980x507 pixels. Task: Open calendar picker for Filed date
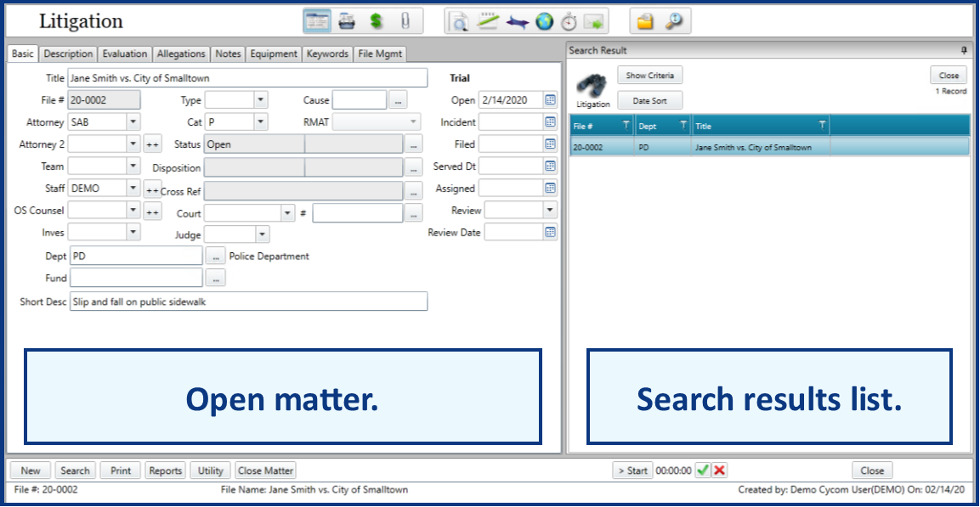[550, 144]
